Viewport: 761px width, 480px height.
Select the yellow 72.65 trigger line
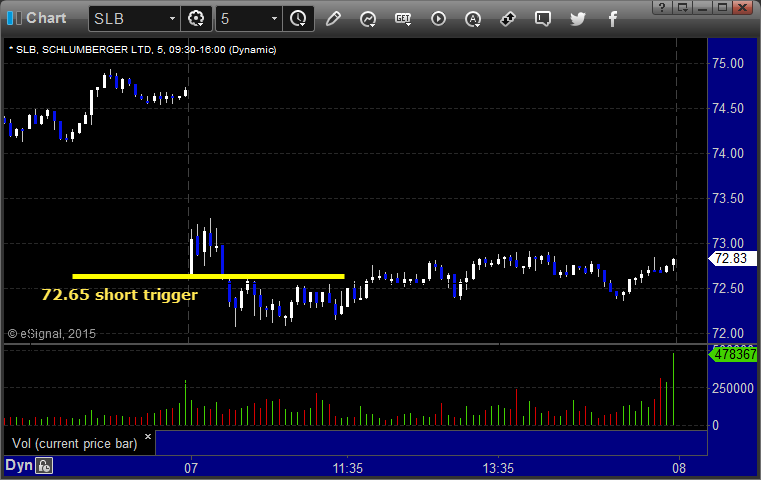click(208, 277)
